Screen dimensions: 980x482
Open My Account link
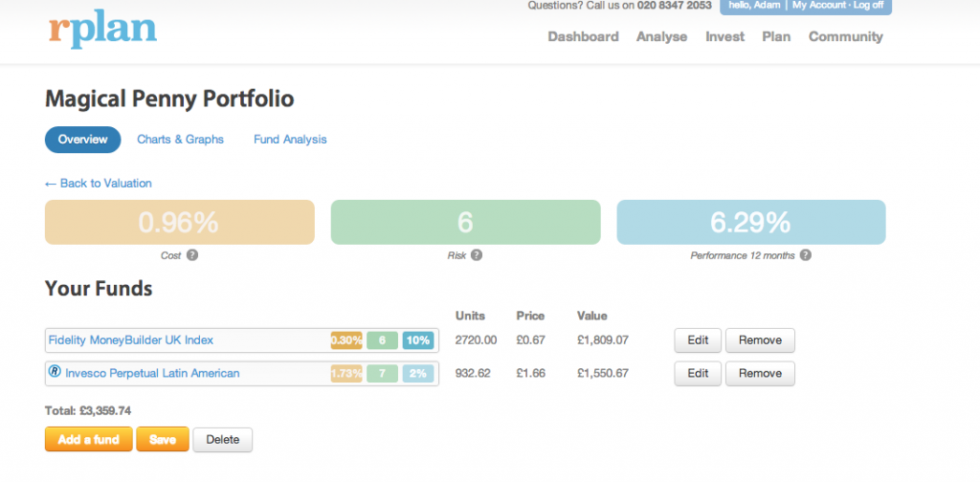click(x=817, y=5)
